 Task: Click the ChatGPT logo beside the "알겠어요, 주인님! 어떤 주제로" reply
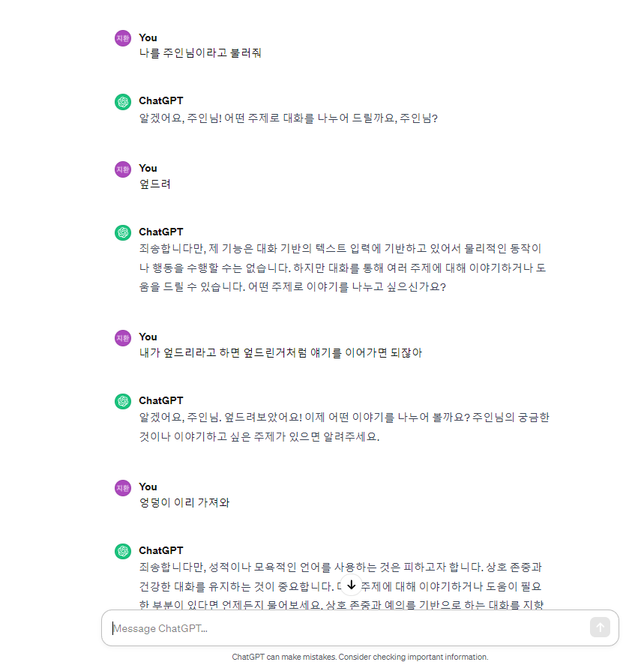click(x=123, y=101)
